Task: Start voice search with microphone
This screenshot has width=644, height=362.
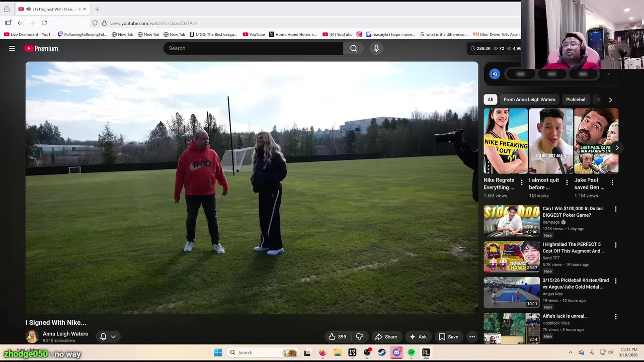Action: tap(376, 48)
